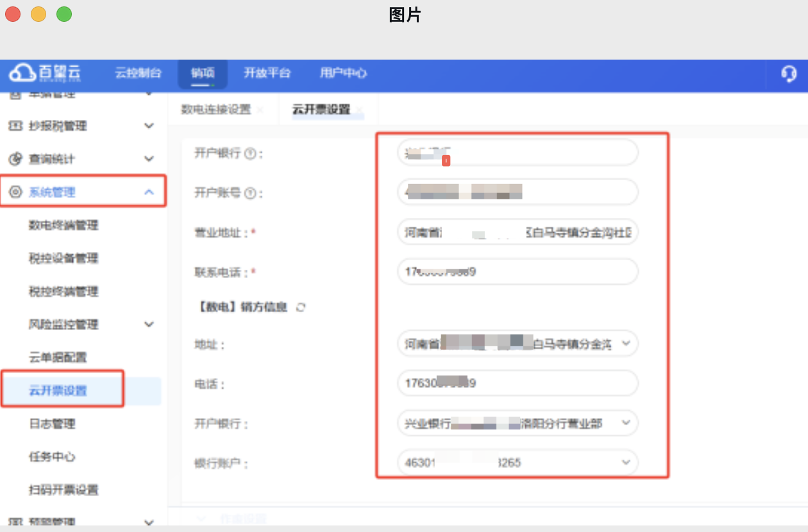
Task: Click the 营业地址 input field
Action: [518, 232]
